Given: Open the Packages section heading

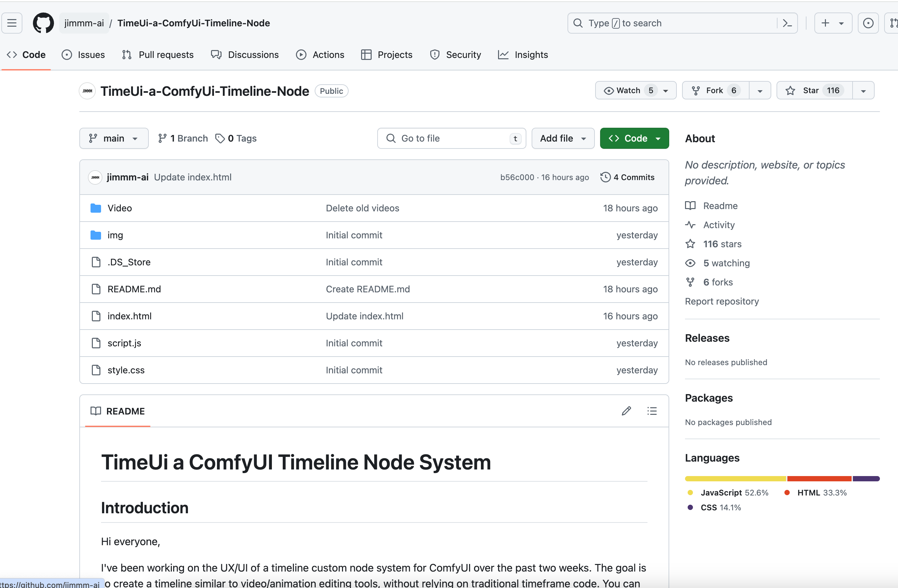Looking at the screenshot, I should click(709, 398).
